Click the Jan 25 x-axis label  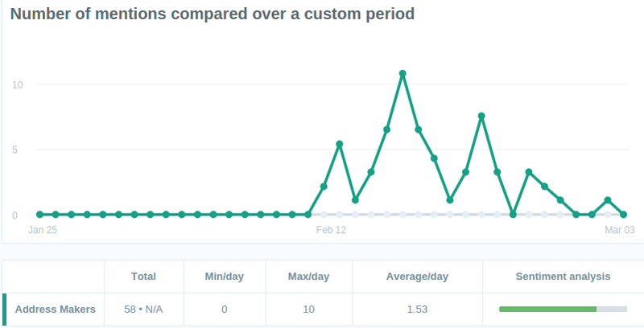point(43,230)
